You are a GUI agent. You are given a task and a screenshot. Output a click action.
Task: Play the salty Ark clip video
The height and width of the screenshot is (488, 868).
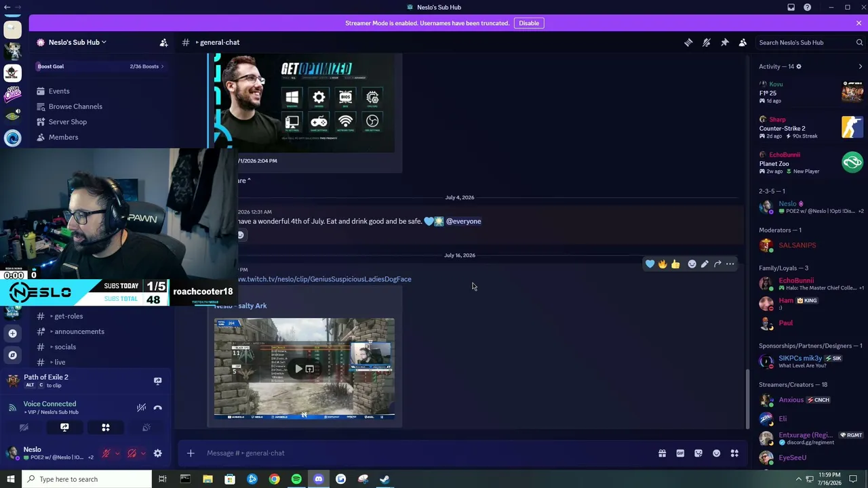pos(299,369)
